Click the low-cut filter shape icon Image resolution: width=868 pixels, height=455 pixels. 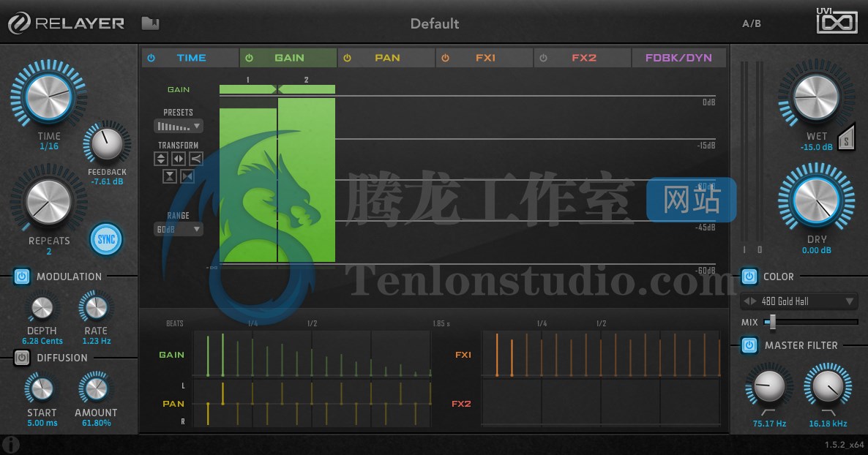coord(768,413)
